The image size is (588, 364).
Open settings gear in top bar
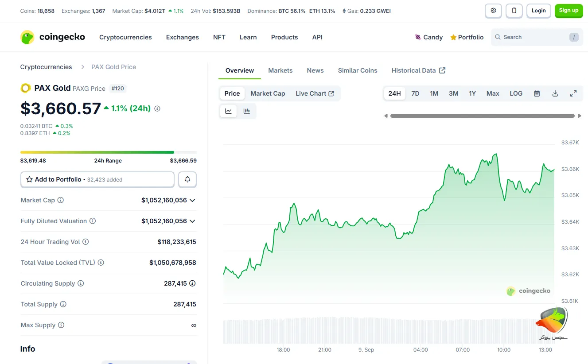493,11
